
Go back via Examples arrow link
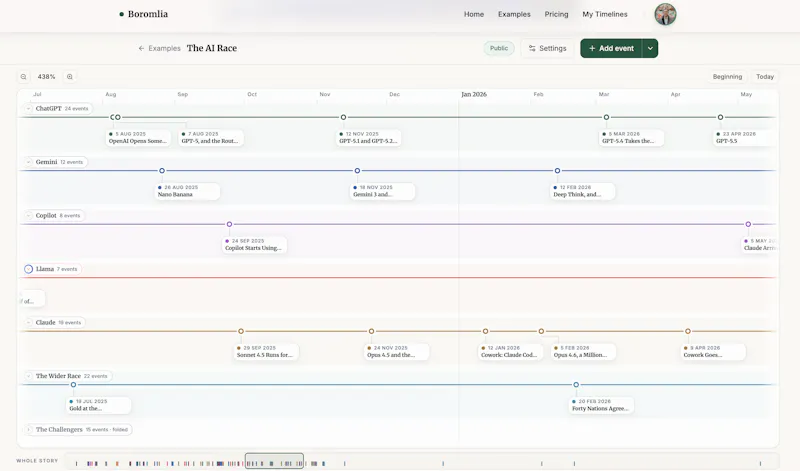[159, 48]
